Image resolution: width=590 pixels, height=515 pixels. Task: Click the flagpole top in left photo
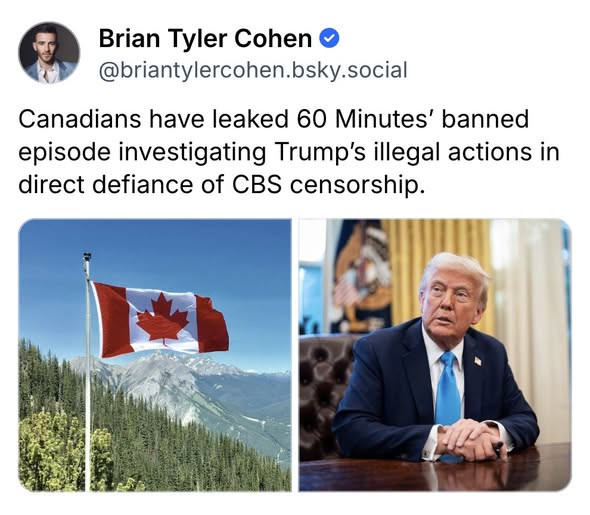pos(87,258)
